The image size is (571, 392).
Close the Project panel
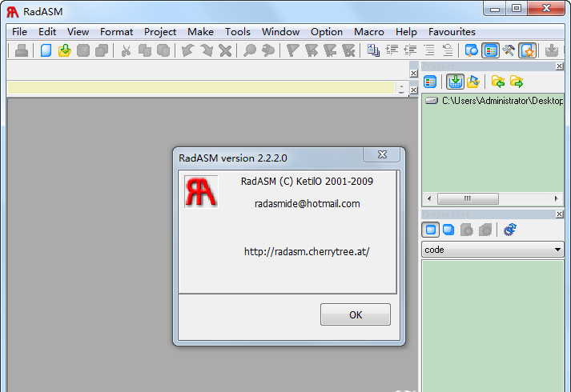tap(560, 66)
